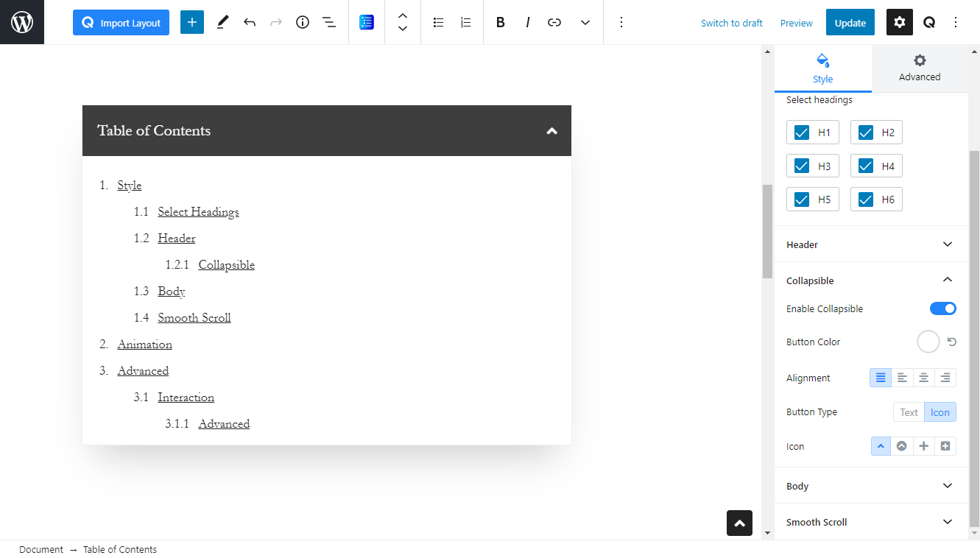Insert a link from the toolbar

click(x=554, y=22)
